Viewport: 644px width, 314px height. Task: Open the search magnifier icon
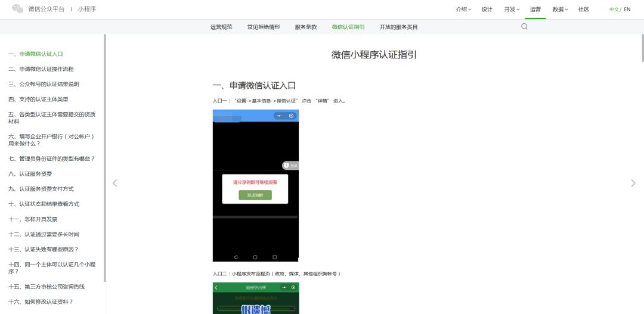pyautogui.click(x=524, y=27)
